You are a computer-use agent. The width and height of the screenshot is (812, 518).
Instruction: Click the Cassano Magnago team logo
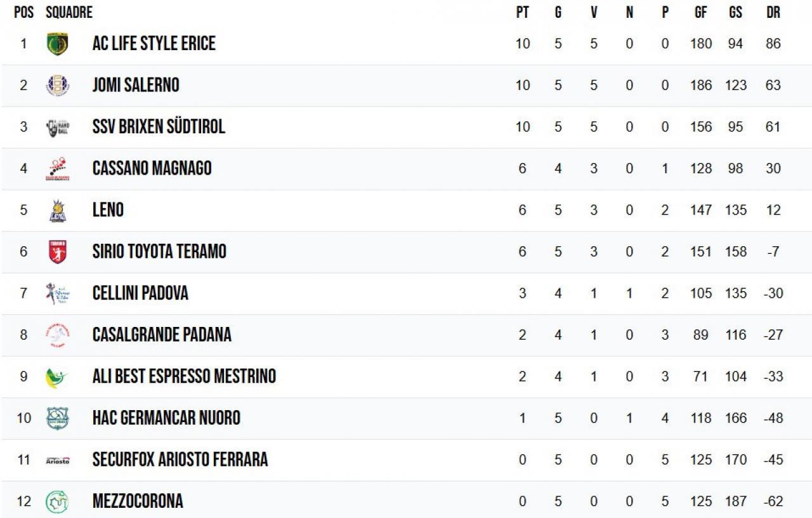point(57,168)
